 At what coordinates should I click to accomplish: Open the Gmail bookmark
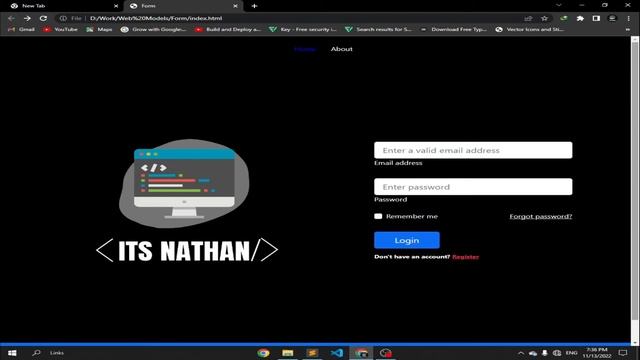21,29
